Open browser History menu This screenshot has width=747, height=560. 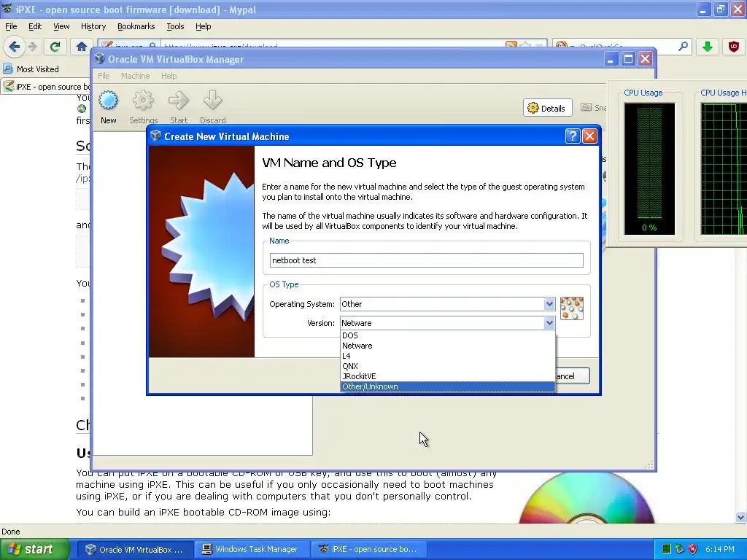point(93,26)
